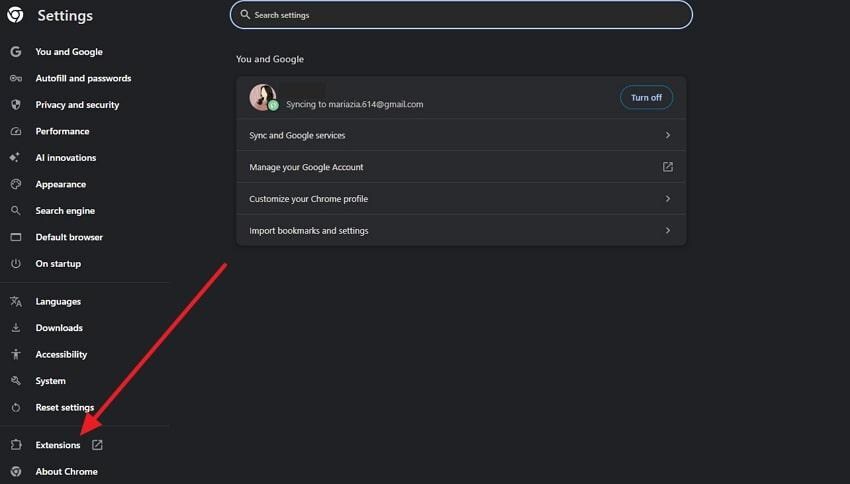Image resolution: width=850 pixels, height=484 pixels.
Task: Click the Settings page title
Action: point(65,15)
